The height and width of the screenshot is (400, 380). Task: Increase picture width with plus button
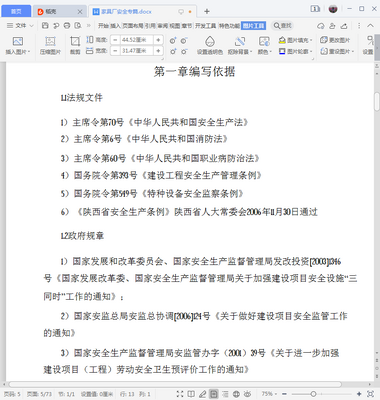(158, 51)
